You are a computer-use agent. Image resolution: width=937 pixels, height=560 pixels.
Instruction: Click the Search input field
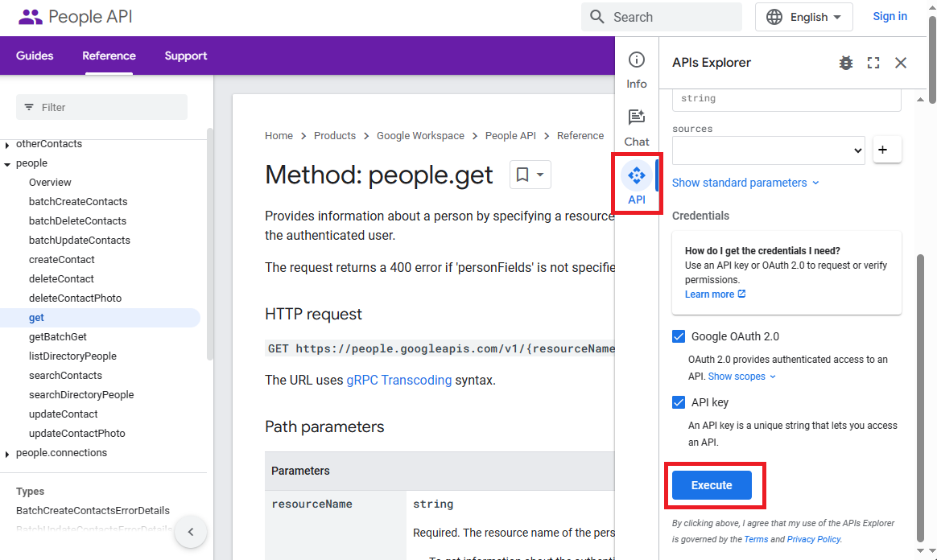(662, 17)
